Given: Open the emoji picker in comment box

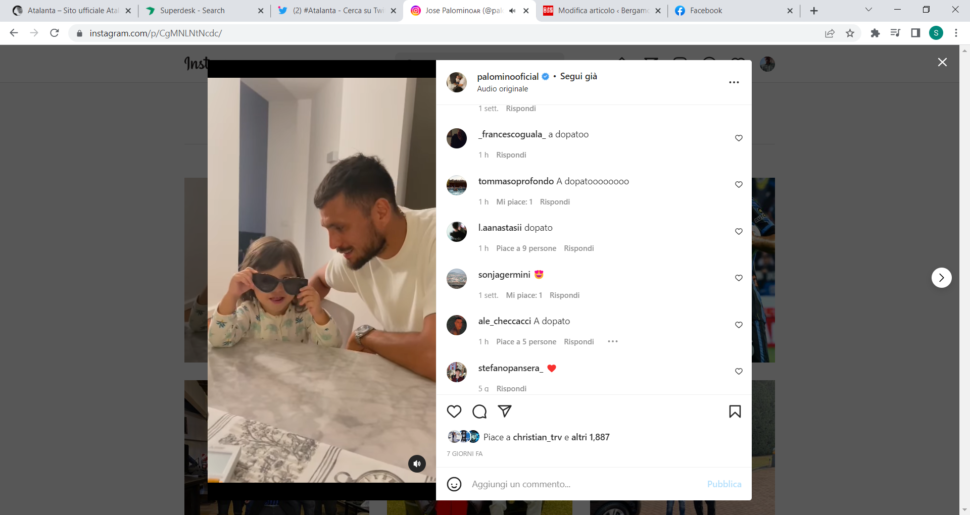Looking at the screenshot, I should pos(454,484).
